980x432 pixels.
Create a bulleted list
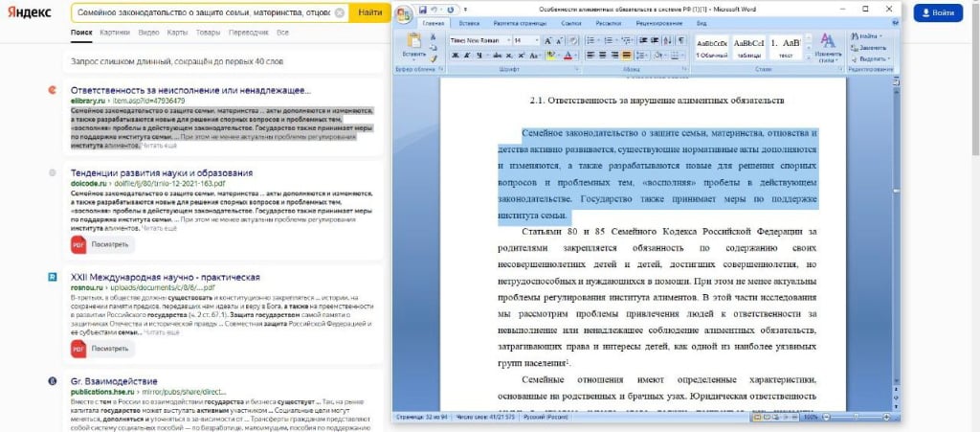(x=590, y=40)
